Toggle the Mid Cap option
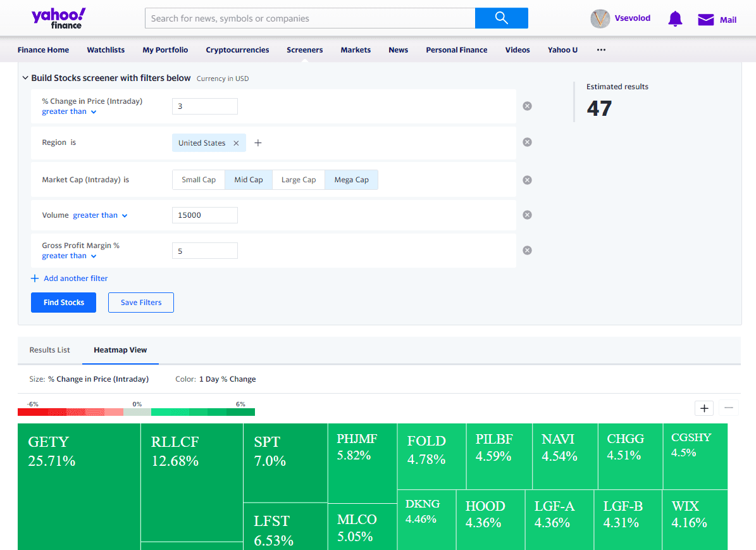 click(249, 180)
